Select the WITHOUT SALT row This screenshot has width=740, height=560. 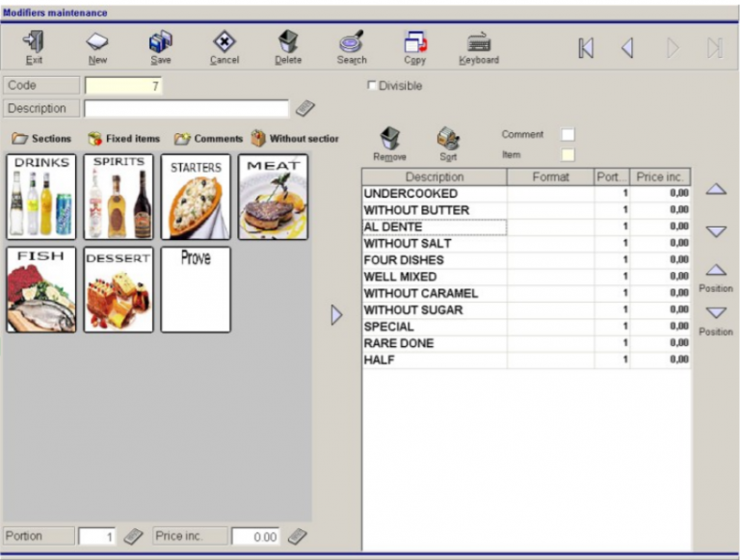(x=434, y=244)
